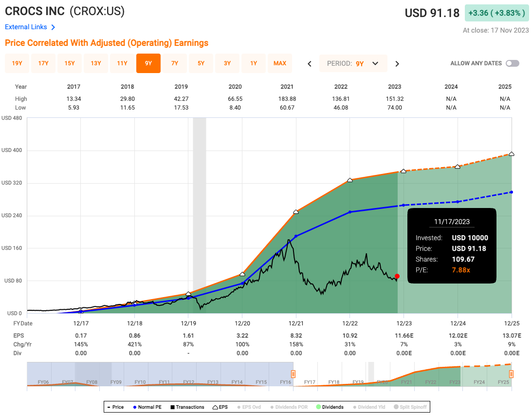Select the 17Y time range tab
Screen dimensions: 532x416
[x=43, y=63]
